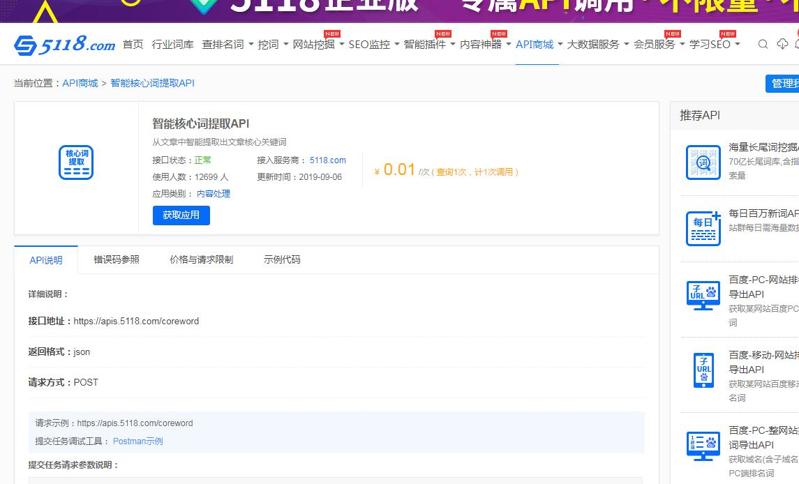The height and width of the screenshot is (484, 799).
Task: Expand the 智能插件 dropdown arrow
Action: (x=452, y=44)
